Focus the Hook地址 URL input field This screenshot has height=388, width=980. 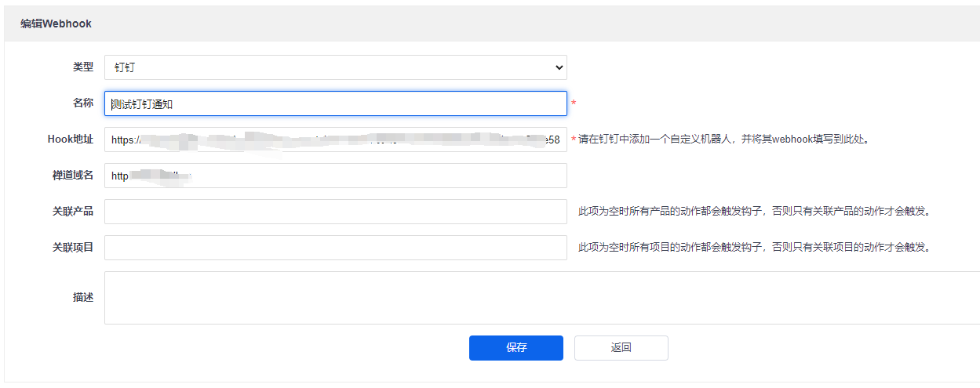[x=335, y=140]
